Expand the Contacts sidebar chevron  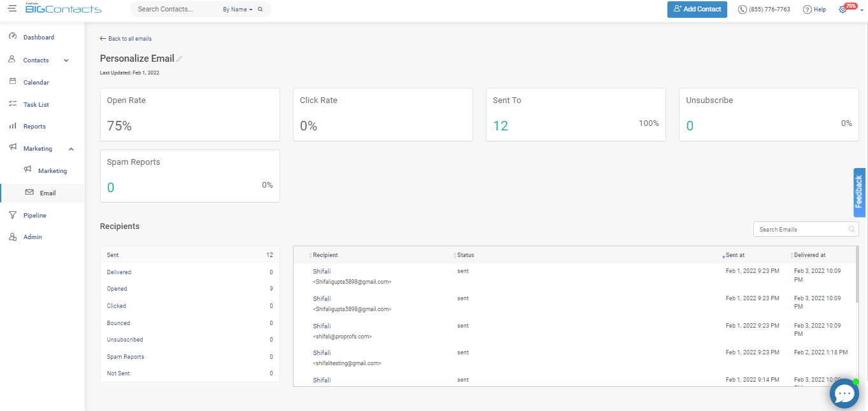(x=66, y=60)
